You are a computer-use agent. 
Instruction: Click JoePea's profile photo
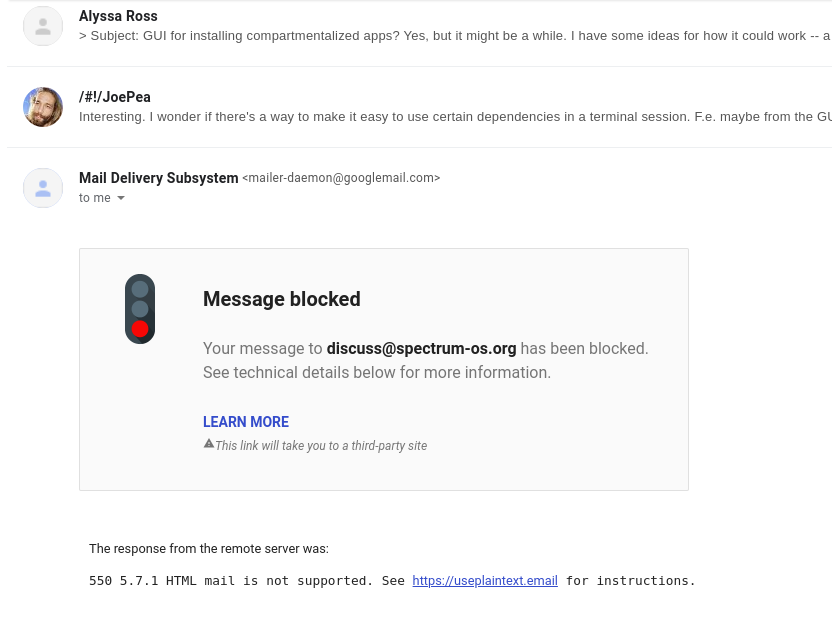coord(43,107)
